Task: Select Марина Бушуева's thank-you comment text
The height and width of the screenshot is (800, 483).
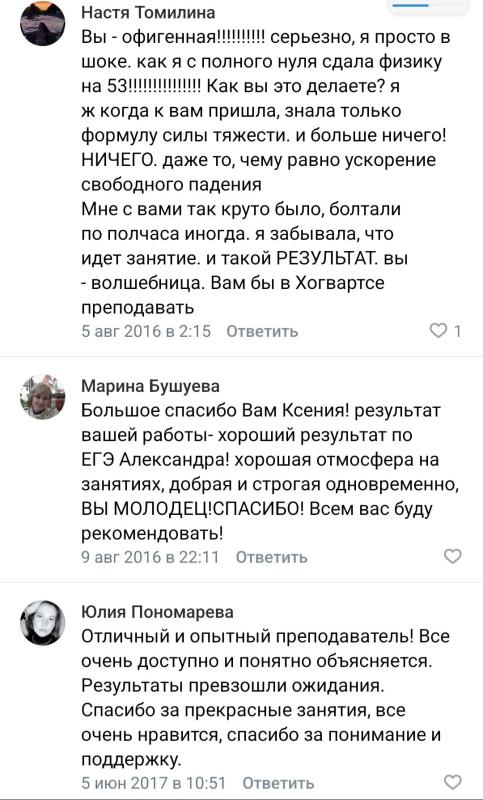Action: [x=268, y=472]
